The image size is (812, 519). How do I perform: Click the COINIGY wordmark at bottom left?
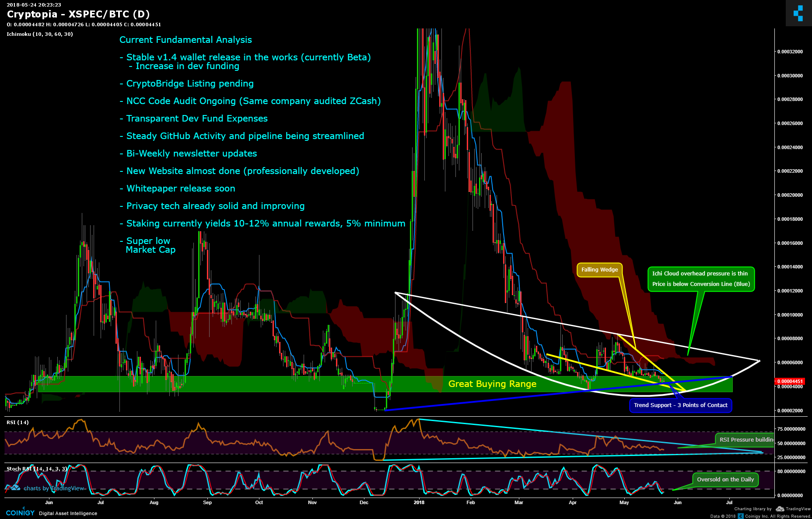20,513
